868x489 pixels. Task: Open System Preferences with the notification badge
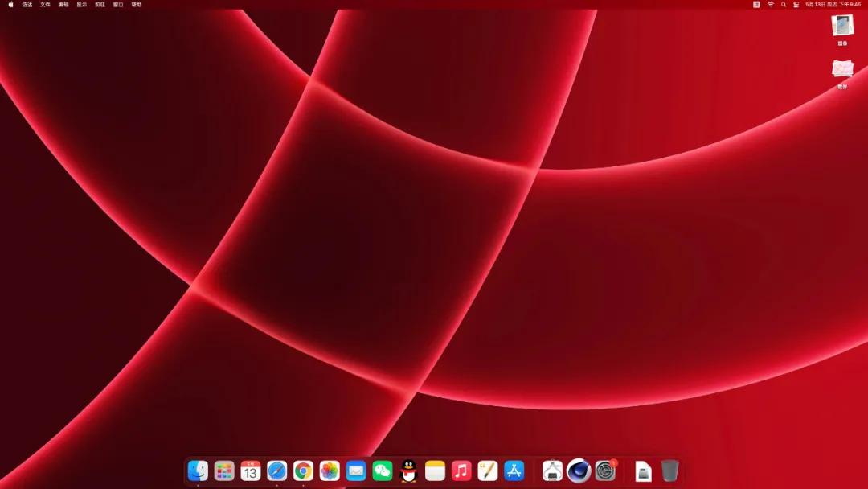[x=604, y=471]
